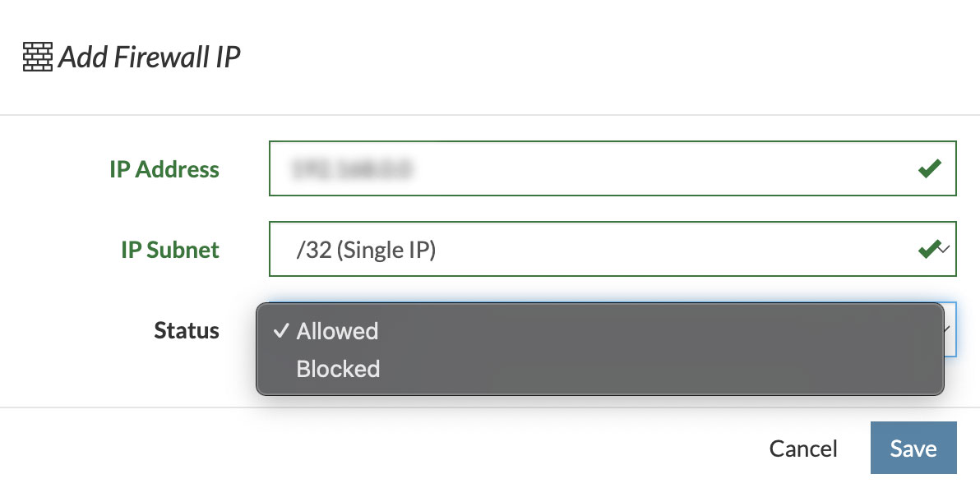Click the green checkmark in IP Subnet field
980x497 pixels.
(x=929, y=249)
